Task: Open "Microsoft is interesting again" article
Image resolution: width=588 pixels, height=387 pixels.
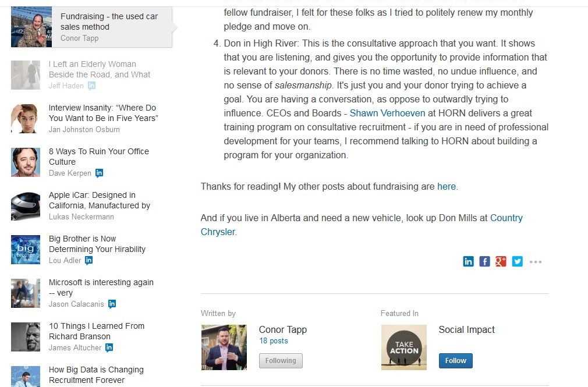Action: (x=101, y=287)
